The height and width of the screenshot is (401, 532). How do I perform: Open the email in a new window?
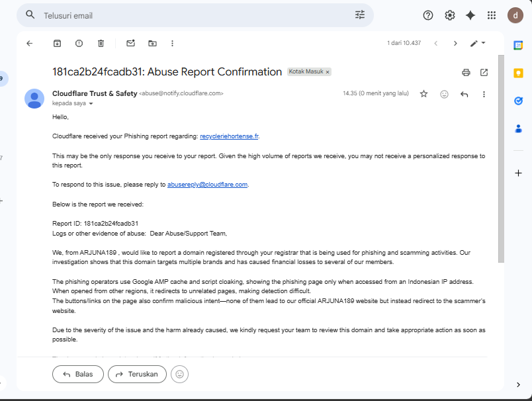[x=484, y=72]
